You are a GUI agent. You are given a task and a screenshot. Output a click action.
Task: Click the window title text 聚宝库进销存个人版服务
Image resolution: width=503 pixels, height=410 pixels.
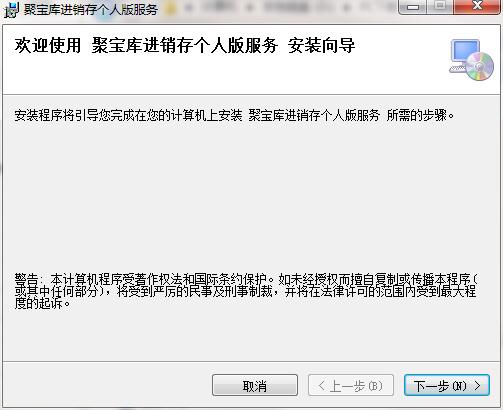[x=91, y=10]
